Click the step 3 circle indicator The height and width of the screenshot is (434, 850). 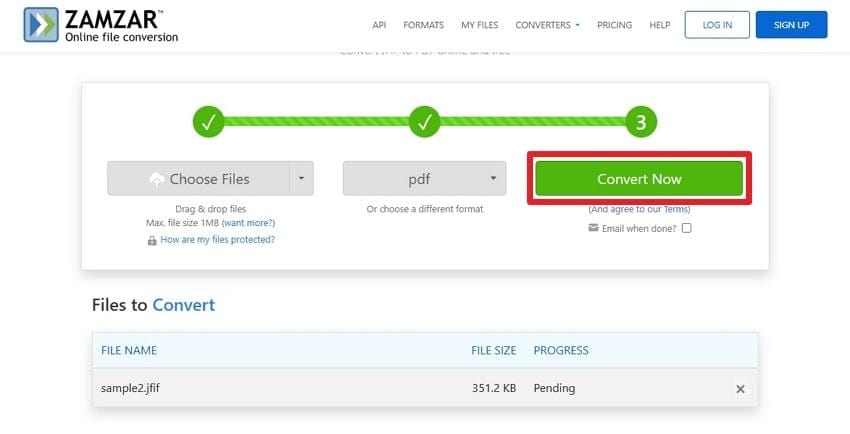tap(641, 122)
